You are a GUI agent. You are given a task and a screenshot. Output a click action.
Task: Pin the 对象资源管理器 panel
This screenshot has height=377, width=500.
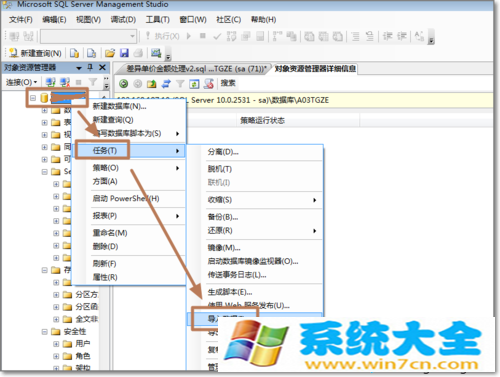click(90, 67)
